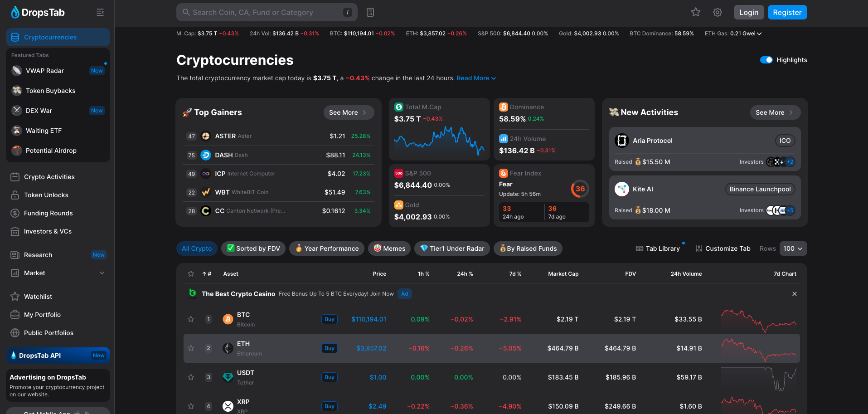Add XRP to watchlist with star
Image resolution: width=868 pixels, height=414 pixels.
(191, 406)
